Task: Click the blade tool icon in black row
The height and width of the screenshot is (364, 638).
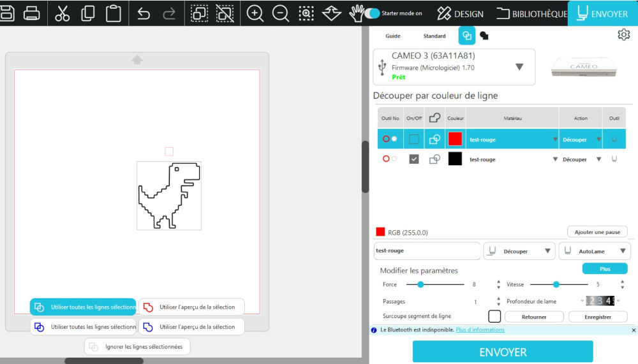Action: (614, 159)
